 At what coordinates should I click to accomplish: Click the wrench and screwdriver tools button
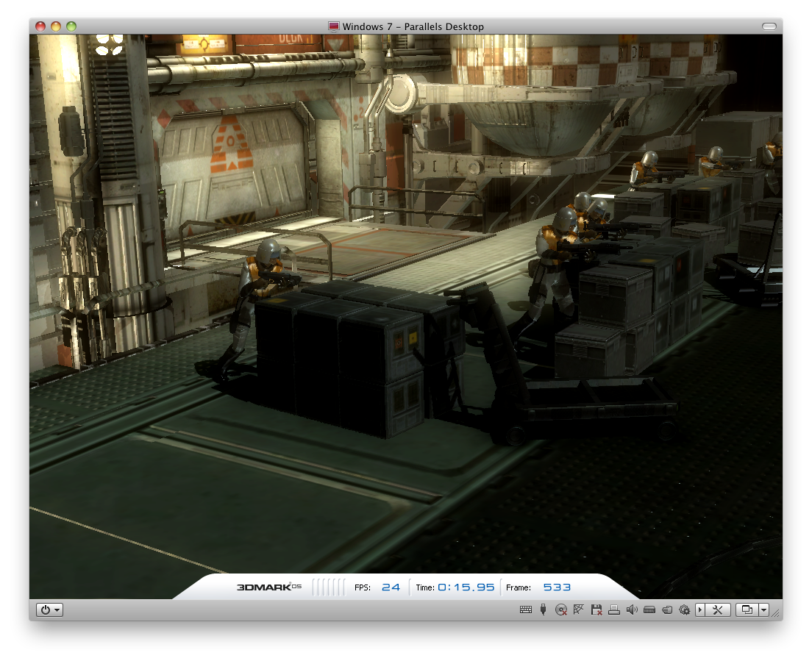pos(718,610)
